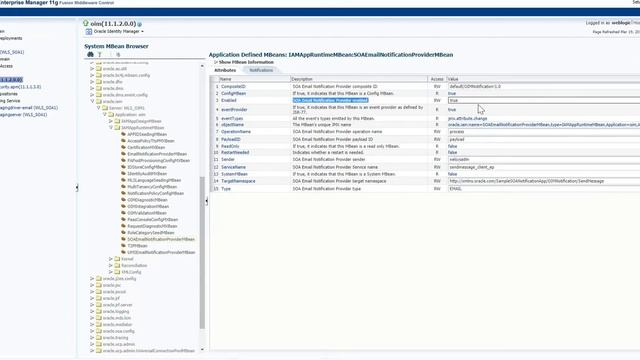Click the PayloadID value input field
This screenshot has width=640, height=360.
544,139
